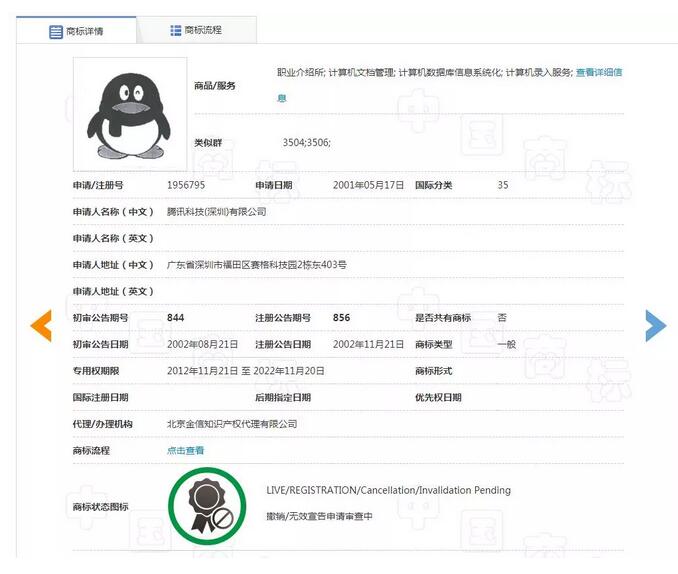The width and height of the screenshot is (678, 574).
Task: Click the 商标形式 label
Action: pos(434,371)
